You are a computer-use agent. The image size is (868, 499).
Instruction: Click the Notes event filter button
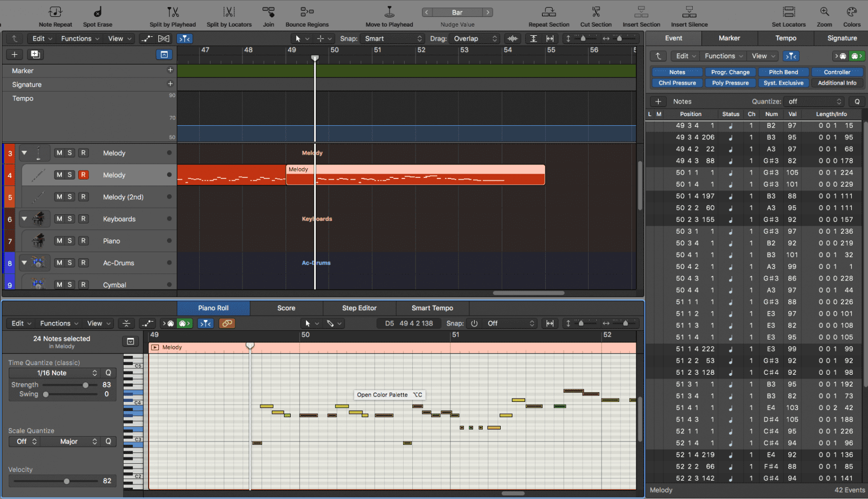(677, 72)
